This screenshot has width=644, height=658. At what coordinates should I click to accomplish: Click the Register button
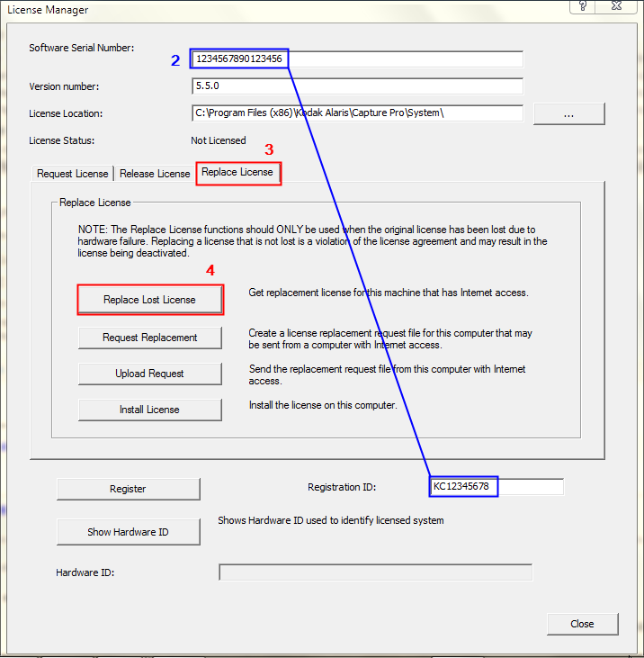128,489
